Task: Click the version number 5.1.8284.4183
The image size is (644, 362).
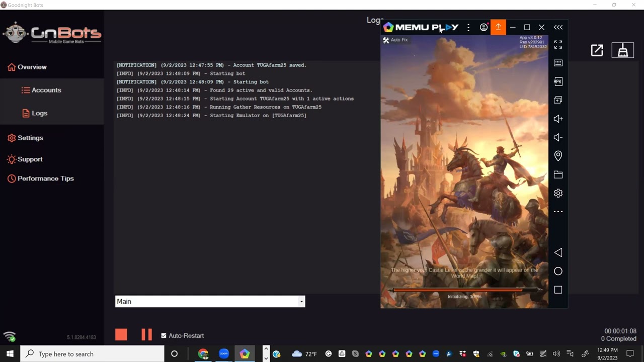Action: [82, 337]
